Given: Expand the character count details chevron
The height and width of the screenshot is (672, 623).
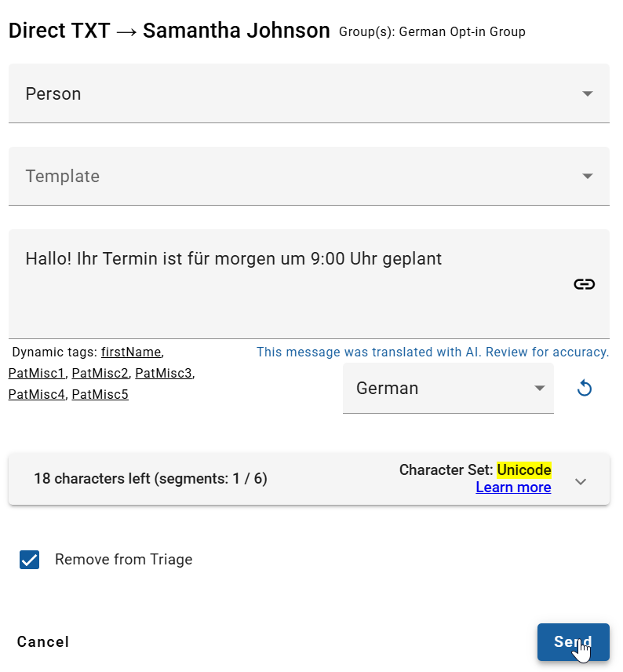Looking at the screenshot, I should point(581,481).
